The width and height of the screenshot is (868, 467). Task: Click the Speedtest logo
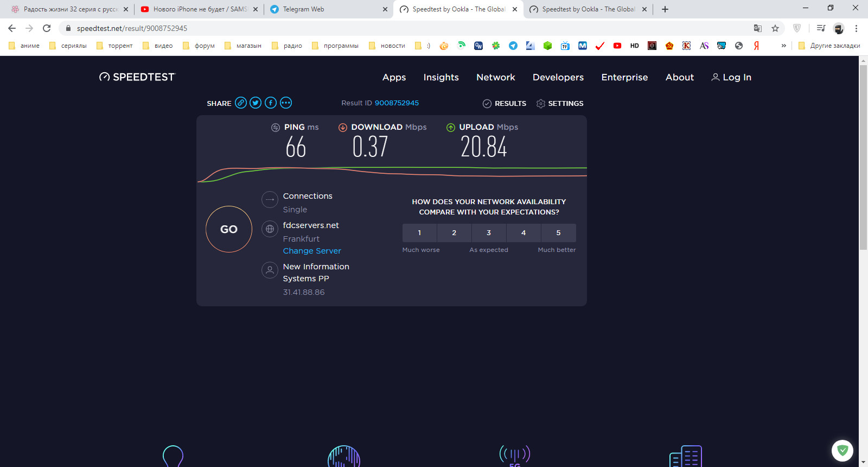137,77
